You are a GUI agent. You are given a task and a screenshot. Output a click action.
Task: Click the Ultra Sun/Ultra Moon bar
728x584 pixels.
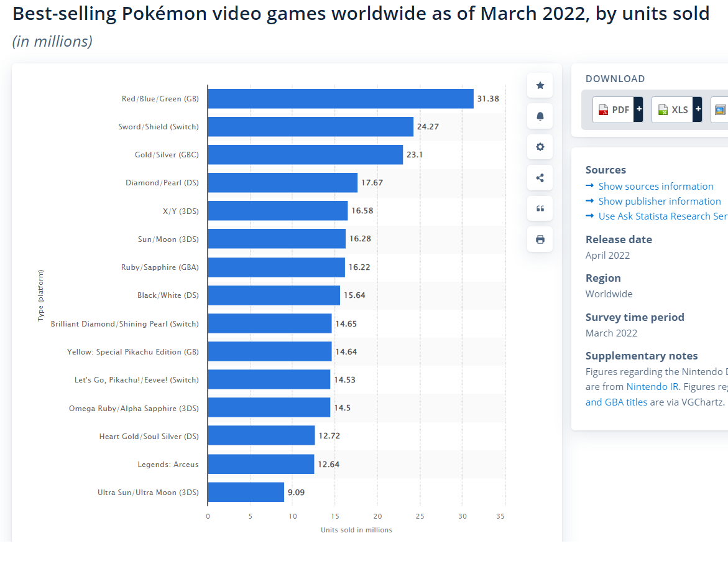point(246,492)
